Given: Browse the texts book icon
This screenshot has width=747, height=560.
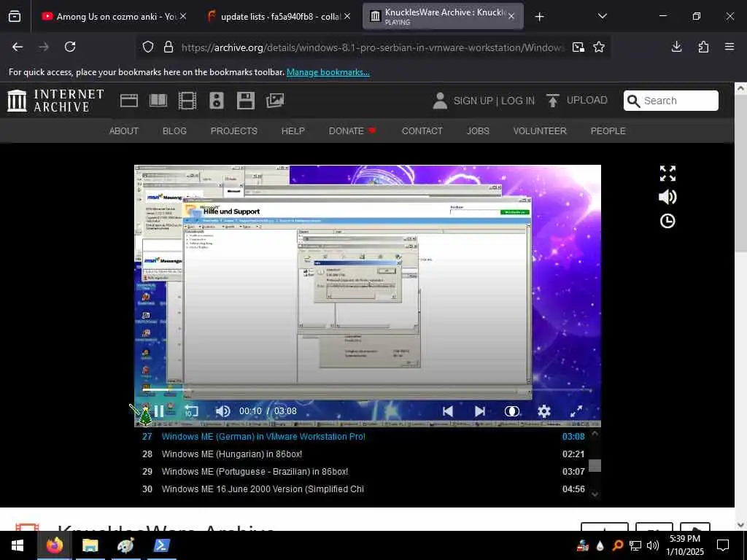Looking at the screenshot, I should click(158, 101).
